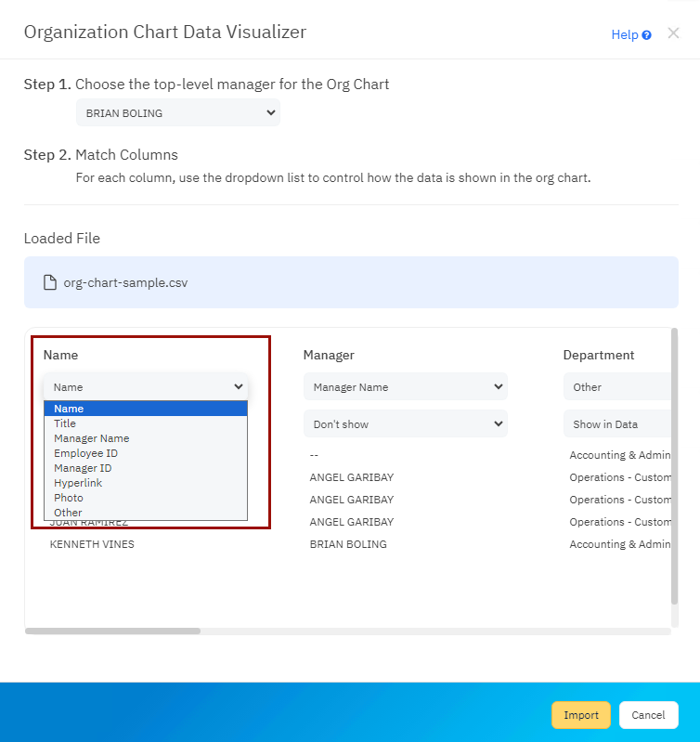
Task: Select Other at the list bottom
Action: [68, 513]
